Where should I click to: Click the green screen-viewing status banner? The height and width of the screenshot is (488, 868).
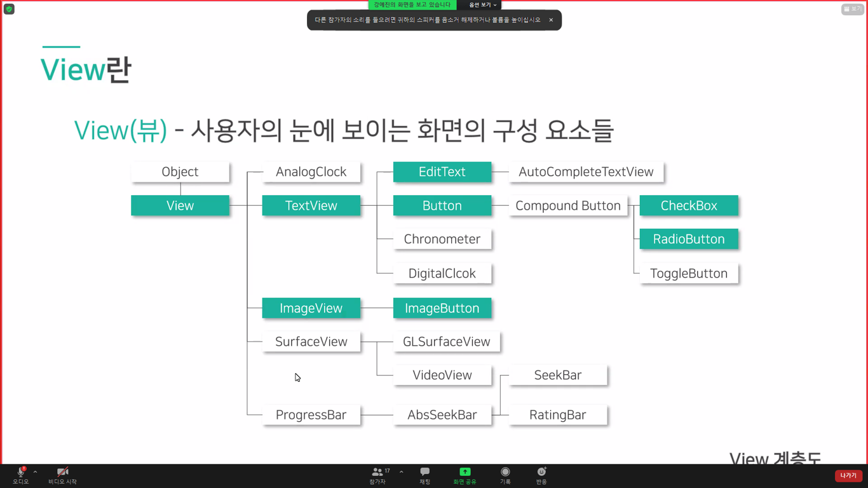click(412, 4)
